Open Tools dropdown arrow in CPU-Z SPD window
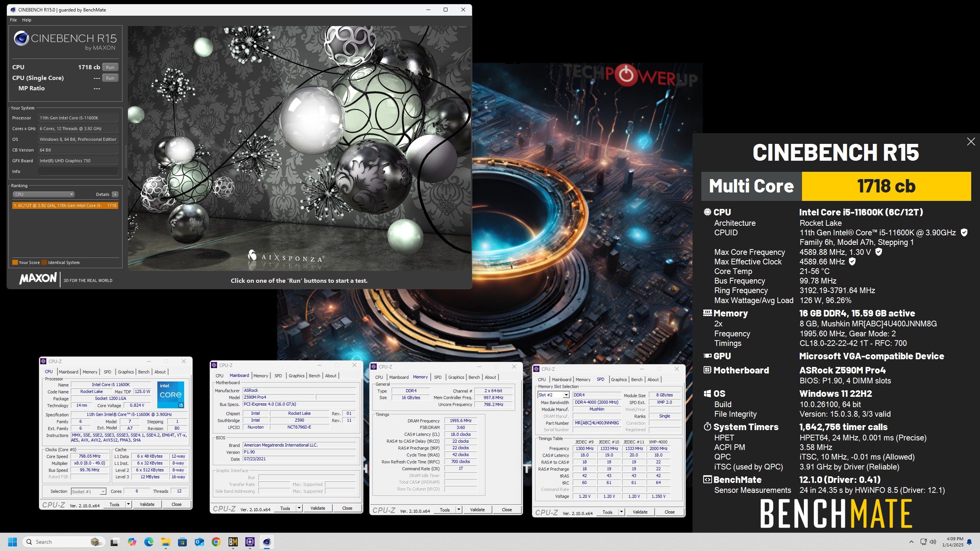Screen dimensions: 980x551 [x=621, y=512]
